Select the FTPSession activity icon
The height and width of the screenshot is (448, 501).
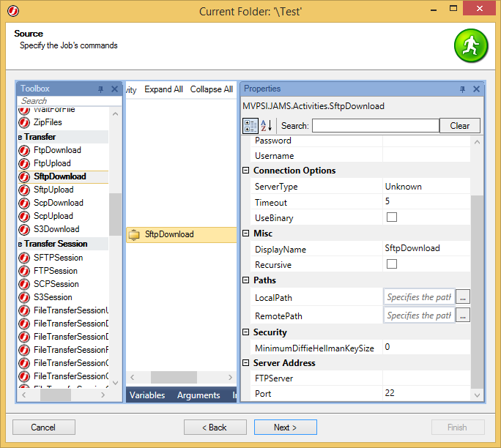coord(24,271)
